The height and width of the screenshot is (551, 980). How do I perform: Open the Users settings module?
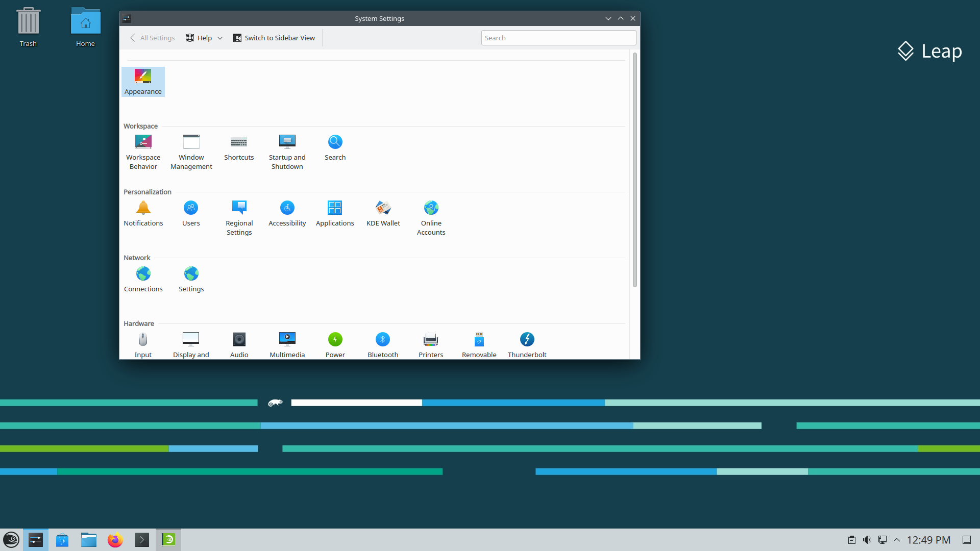tap(191, 214)
